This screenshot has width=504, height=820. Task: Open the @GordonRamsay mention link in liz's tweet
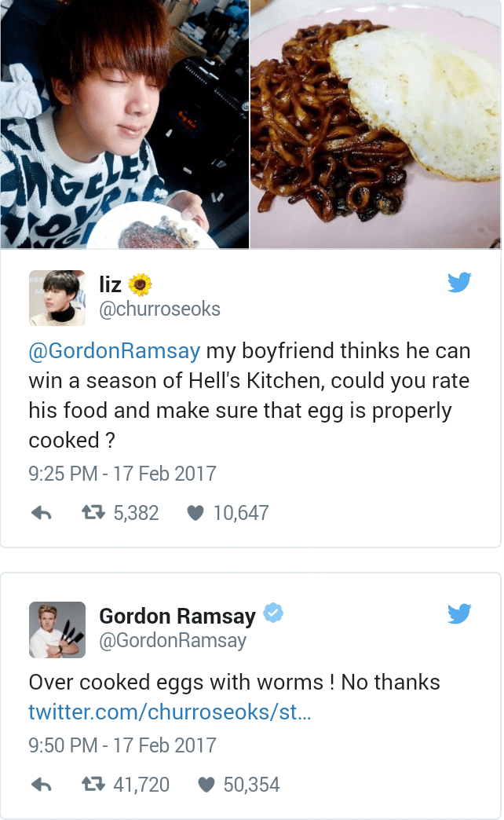pyautogui.click(x=115, y=351)
